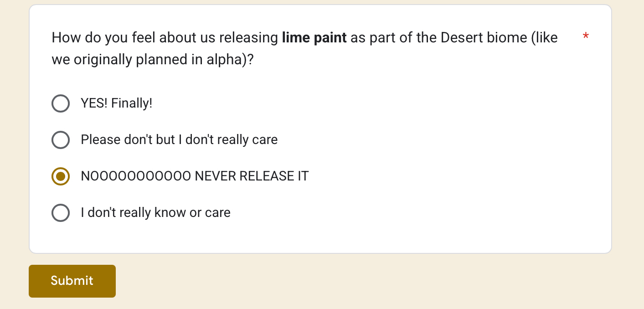Screen dimensions: 644x309
Task: Click the red required asterisk
Action: [x=586, y=37]
